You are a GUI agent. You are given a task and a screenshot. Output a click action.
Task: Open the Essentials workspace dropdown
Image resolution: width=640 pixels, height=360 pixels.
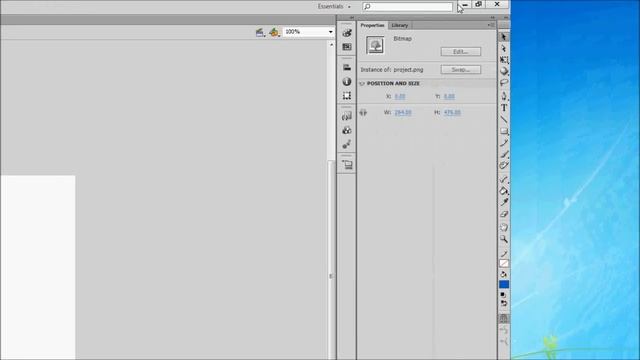click(x=334, y=7)
